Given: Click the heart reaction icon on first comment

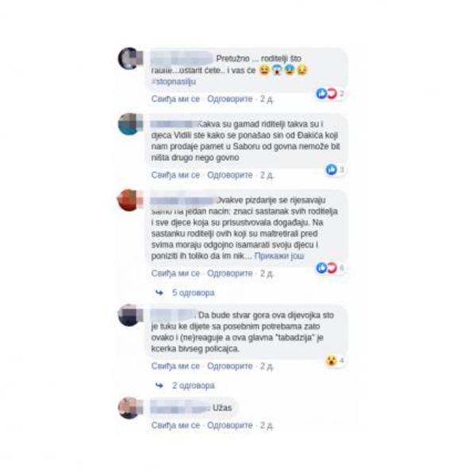Looking at the screenshot, I should 332,94.
